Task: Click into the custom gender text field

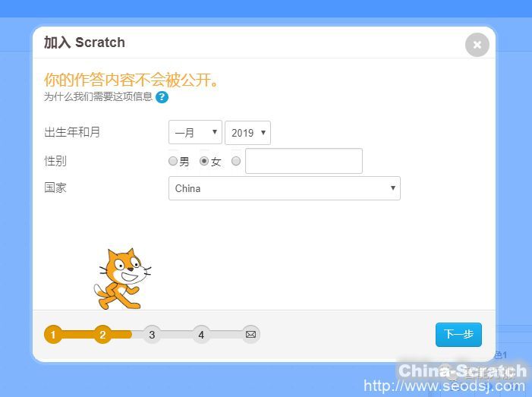Action: pos(304,161)
